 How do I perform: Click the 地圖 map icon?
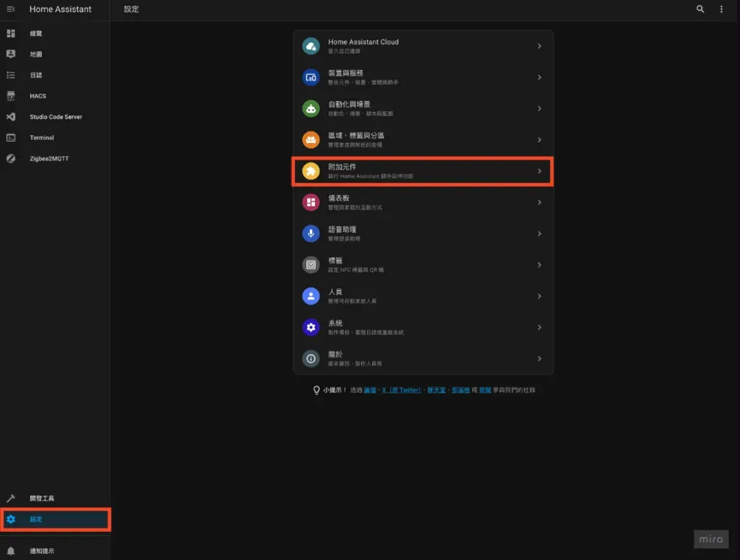11,53
